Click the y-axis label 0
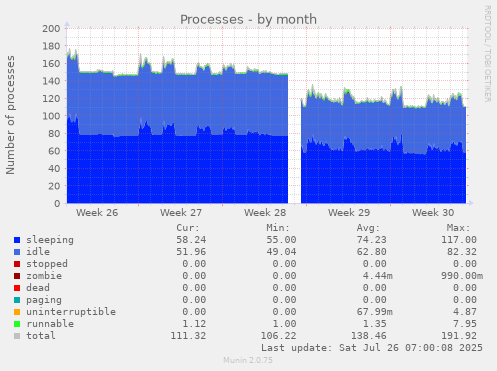This screenshot has height=371, width=497. pos(57,204)
